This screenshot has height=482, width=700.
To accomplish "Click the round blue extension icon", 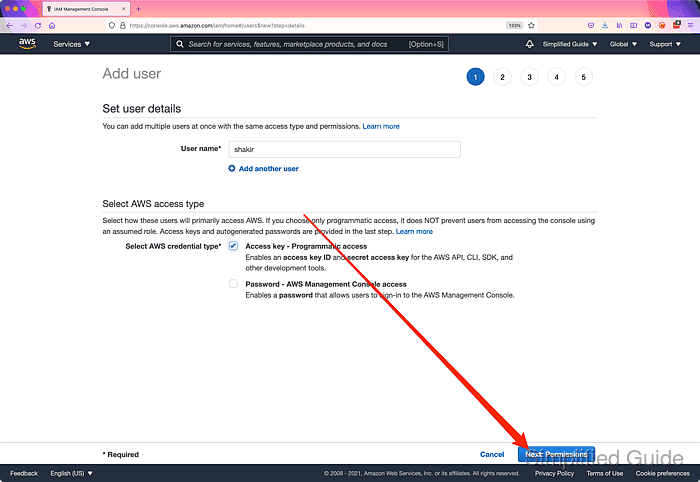I will pos(648,25).
